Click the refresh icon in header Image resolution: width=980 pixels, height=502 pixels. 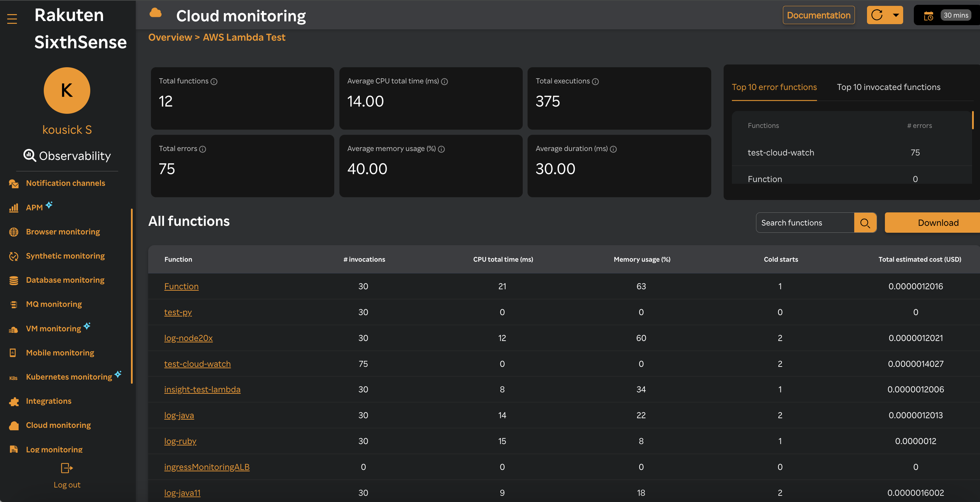[877, 15]
